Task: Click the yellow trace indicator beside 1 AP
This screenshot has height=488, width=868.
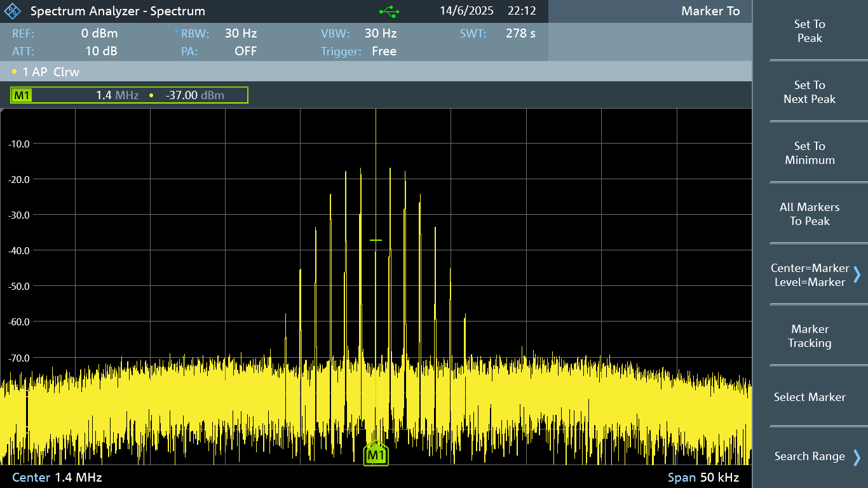Action: point(15,72)
